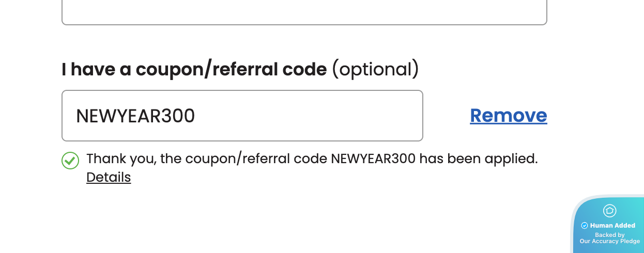Click the house icon on the badge
Screen dimensions: 644x253
coord(609,211)
